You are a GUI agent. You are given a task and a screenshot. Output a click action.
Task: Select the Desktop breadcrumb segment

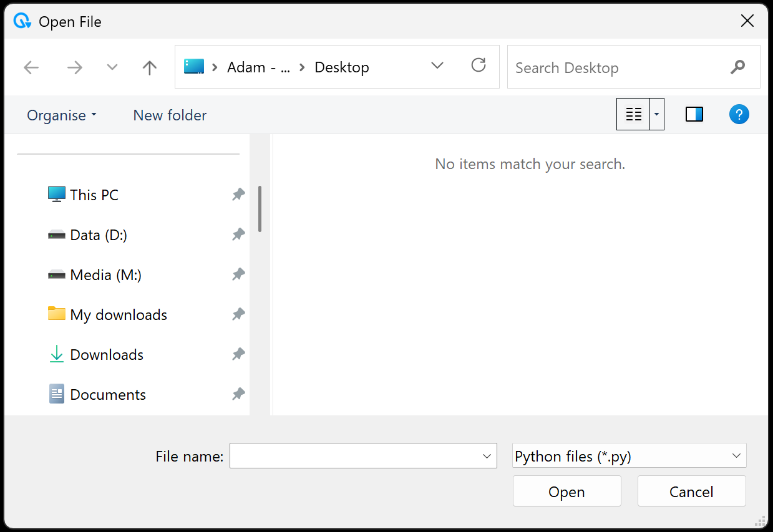pyautogui.click(x=342, y=67)
